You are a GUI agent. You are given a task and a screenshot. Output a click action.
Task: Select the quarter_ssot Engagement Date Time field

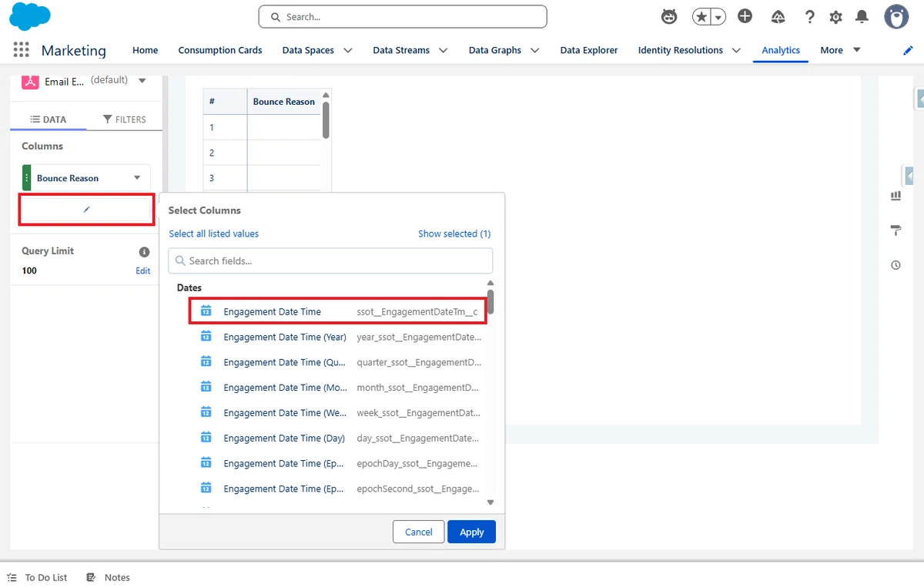tap(338, 362)
